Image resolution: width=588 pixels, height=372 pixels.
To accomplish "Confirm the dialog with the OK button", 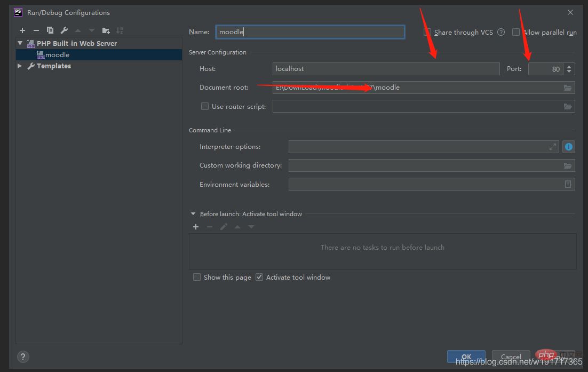I will pos(466,357).
